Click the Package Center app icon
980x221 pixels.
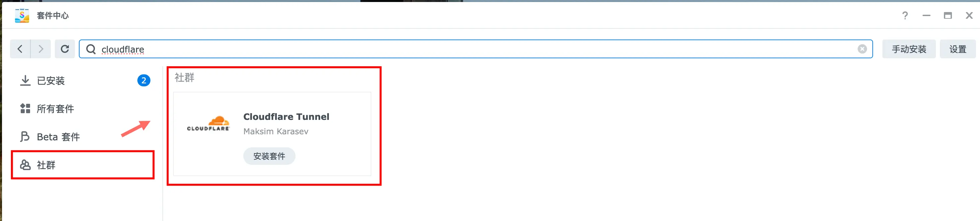tap(22, 15)
